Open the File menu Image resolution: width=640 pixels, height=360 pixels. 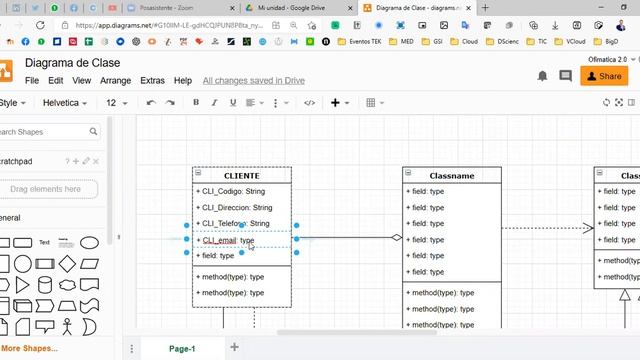click(32, 80)
